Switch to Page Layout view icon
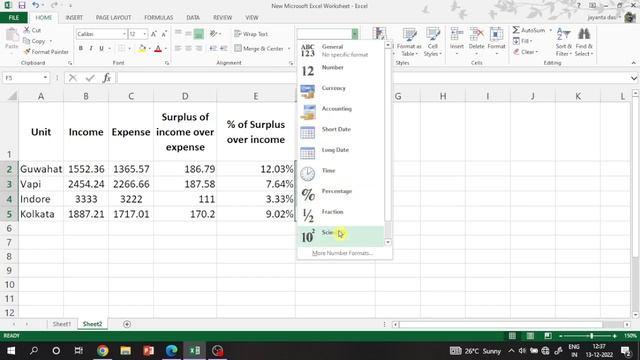 530,336
